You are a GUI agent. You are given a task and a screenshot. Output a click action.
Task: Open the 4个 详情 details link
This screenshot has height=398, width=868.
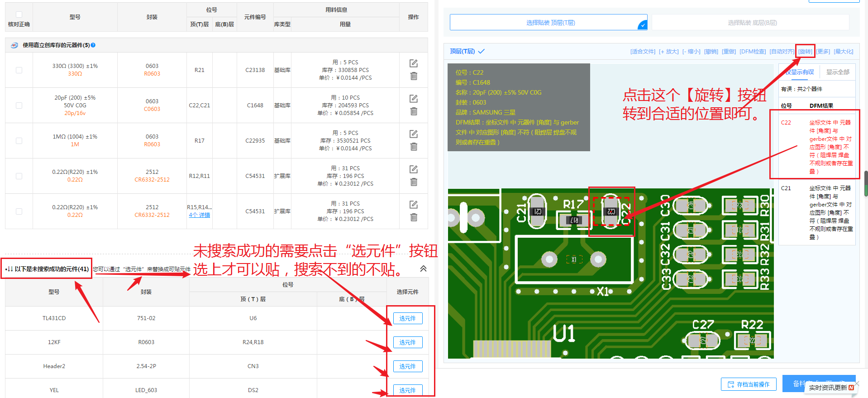click(x=199, y=215)
